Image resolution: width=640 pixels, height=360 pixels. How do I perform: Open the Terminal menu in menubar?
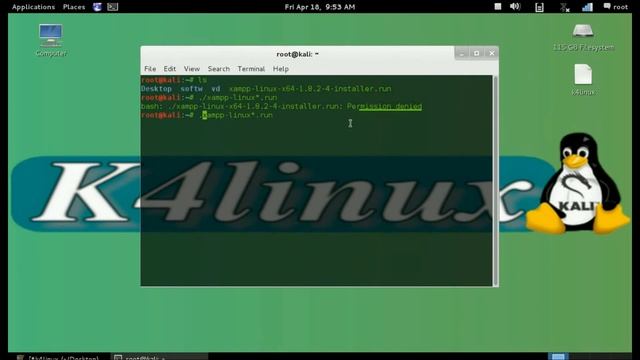click(251, 69)
